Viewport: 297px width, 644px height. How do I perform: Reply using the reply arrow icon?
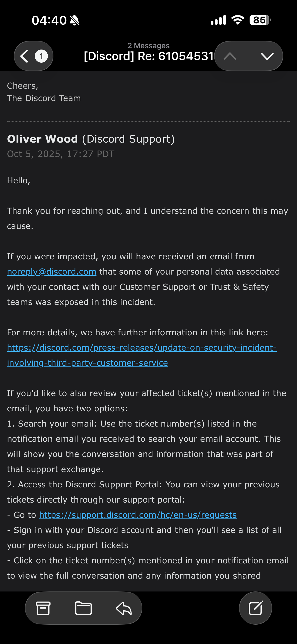click(x=124, y=608)
